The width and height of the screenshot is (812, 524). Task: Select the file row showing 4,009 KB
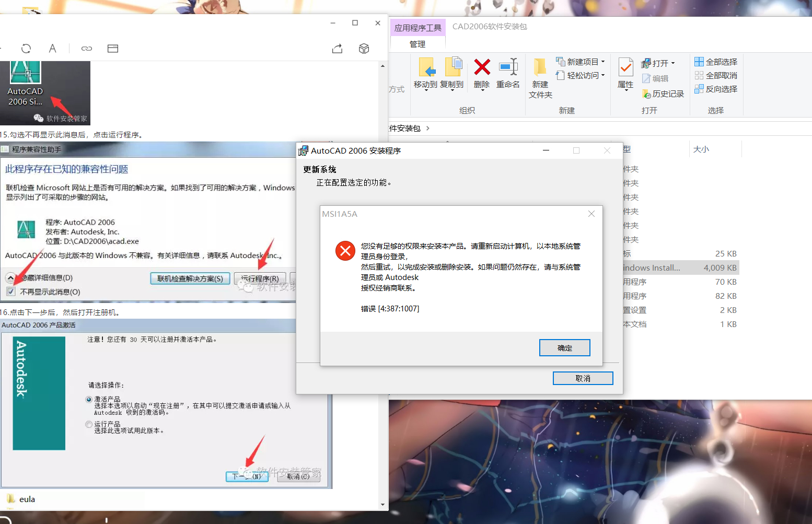pos(680,267)
